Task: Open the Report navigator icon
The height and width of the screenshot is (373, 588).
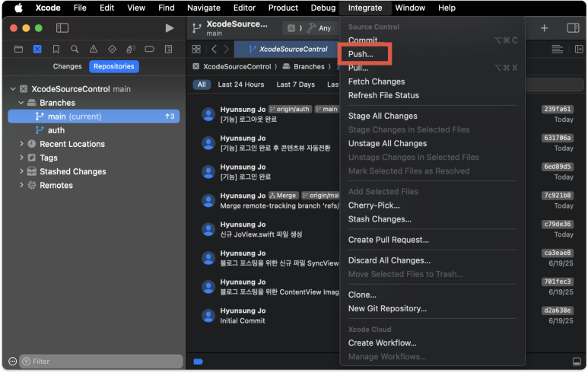Action: pos(168,49)
